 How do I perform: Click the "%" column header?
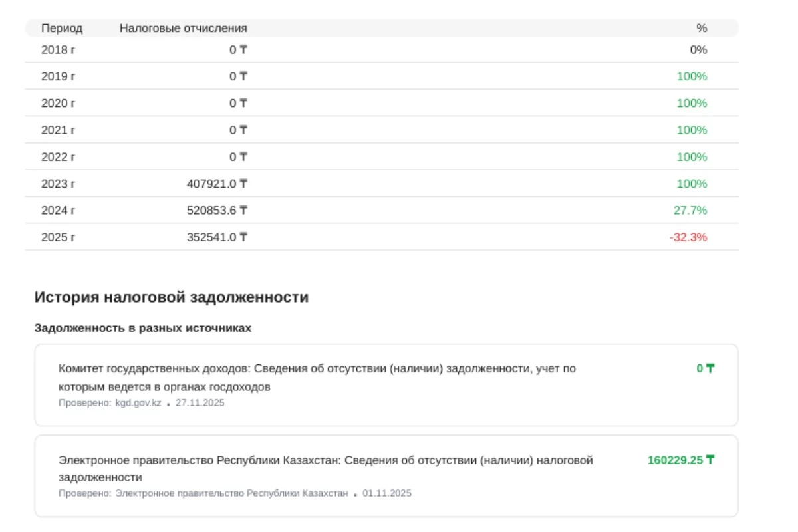click(702, 28)
